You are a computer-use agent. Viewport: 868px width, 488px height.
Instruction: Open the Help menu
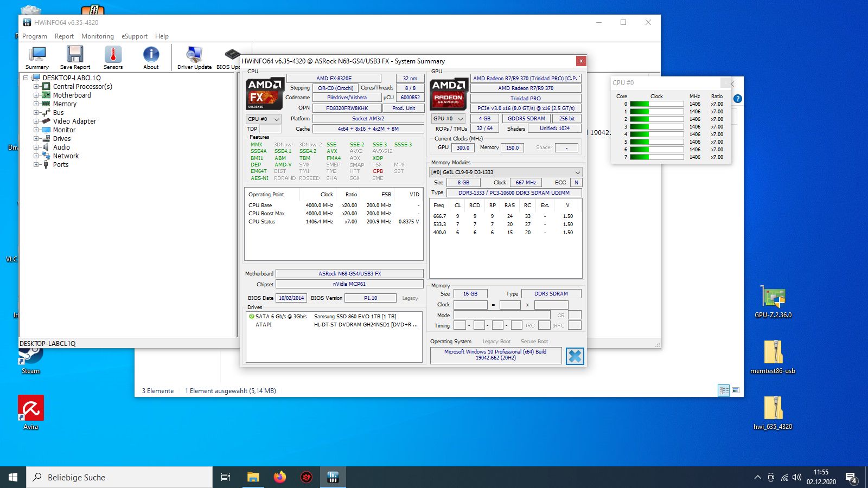coord(162,36)
